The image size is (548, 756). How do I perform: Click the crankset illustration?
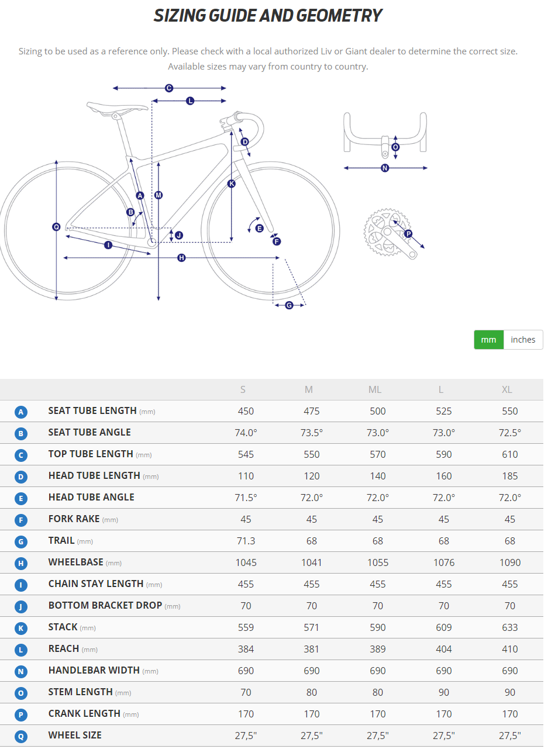[x=387, y=233]
